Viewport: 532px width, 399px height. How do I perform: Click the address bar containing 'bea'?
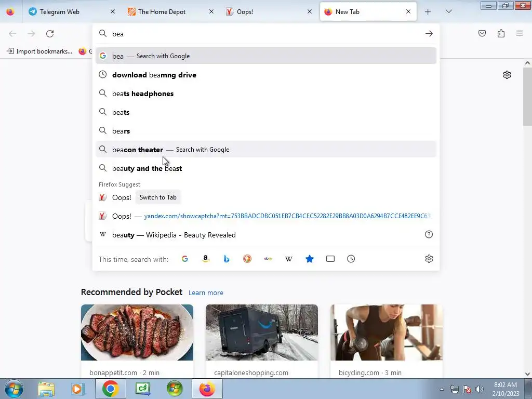265,34
